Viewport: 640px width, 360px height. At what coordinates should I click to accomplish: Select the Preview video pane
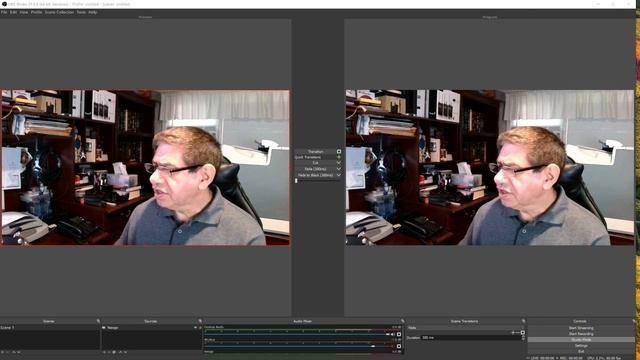click(x=145, y=168)
